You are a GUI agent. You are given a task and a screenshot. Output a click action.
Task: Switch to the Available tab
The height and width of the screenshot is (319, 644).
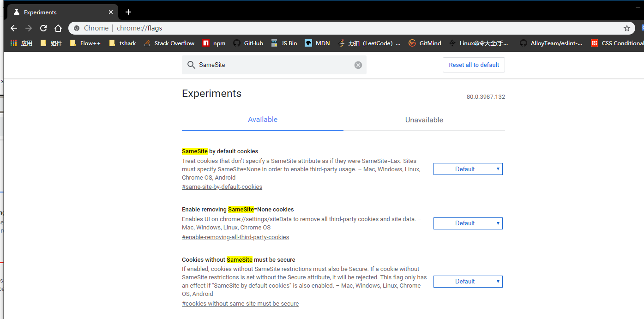point(262,120)
